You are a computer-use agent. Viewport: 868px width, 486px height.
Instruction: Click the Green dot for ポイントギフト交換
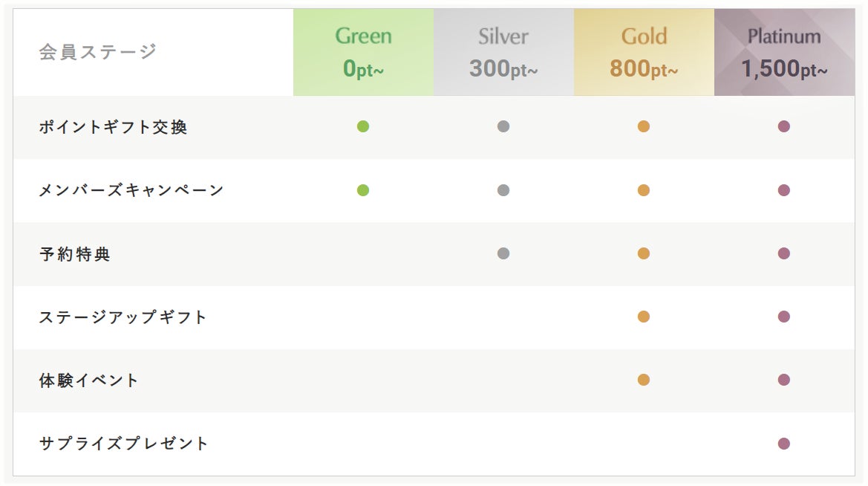[363, 126]
